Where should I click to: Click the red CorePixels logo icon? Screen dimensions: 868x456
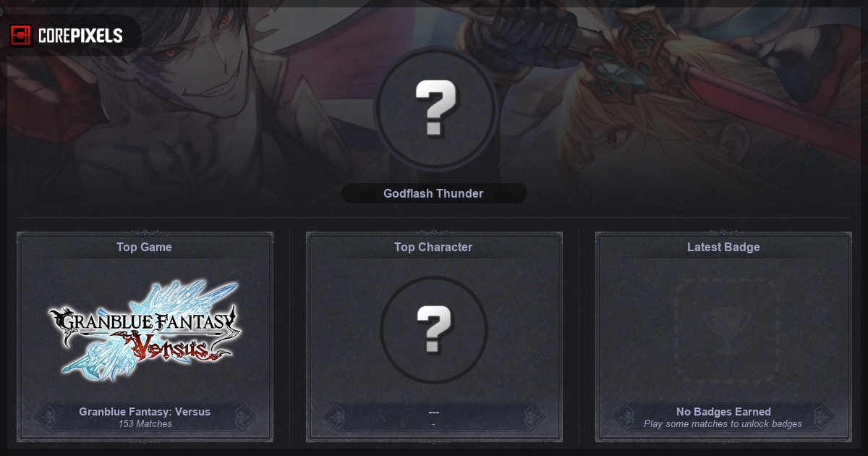click(21, 35)
